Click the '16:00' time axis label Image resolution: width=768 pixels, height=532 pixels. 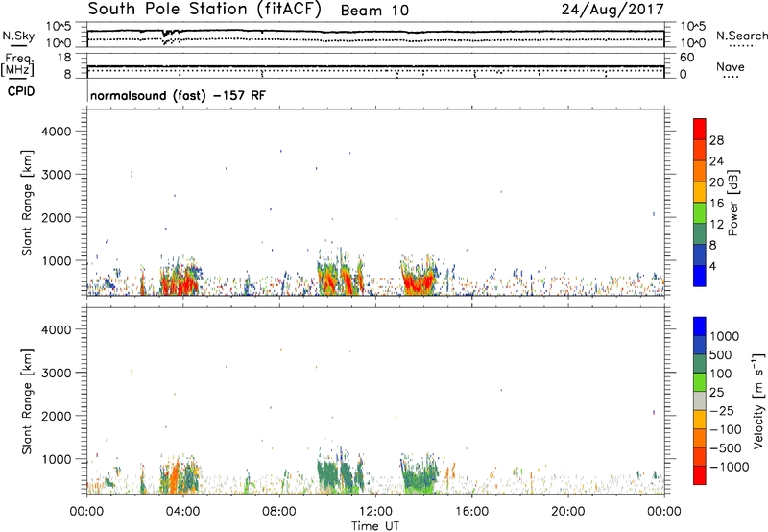tap(471, 512)
